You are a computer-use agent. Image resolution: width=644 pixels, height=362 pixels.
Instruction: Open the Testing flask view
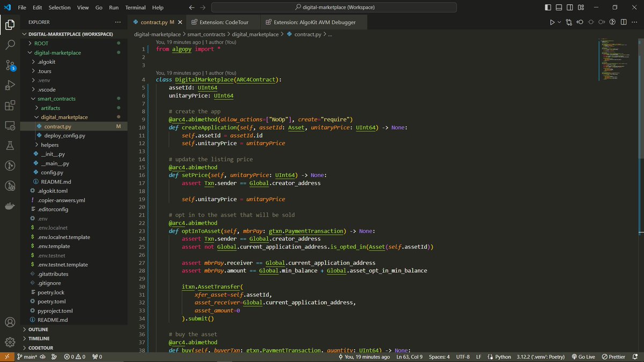10,146
